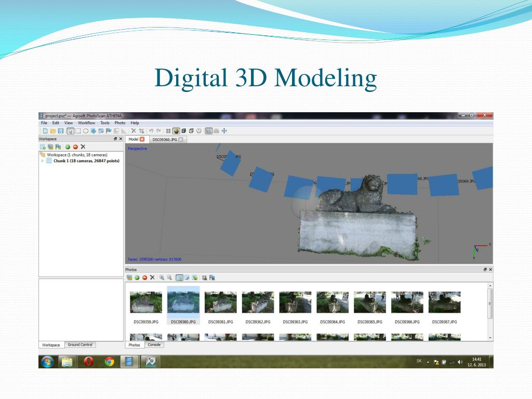Toggle the shaded sphere view mode
Image resolution: width=532 pixels, height=399 pixels.
click(x=176, y=131)
